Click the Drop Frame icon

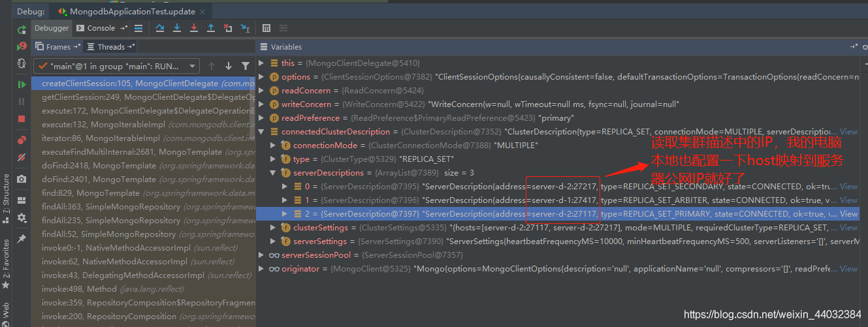point(228,28)
